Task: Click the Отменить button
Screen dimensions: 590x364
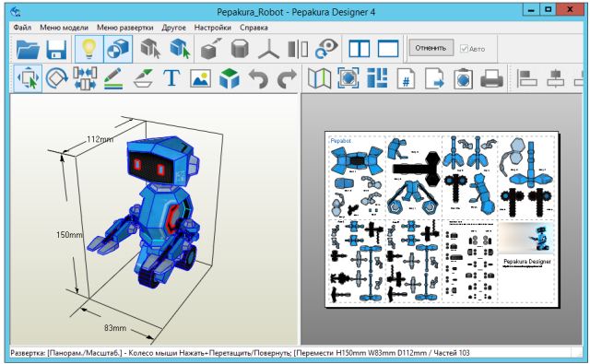Action: pyautogui.click(x=431, y=48)
